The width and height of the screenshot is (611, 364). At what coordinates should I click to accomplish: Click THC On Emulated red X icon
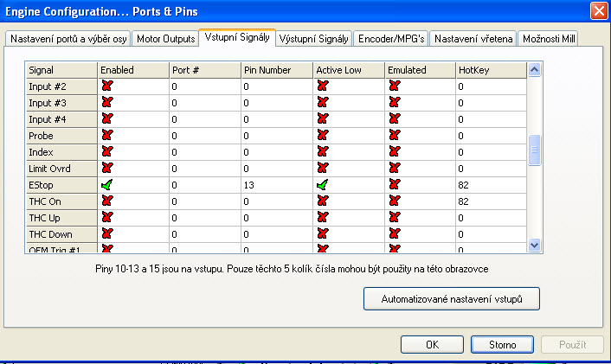(395, 201)
